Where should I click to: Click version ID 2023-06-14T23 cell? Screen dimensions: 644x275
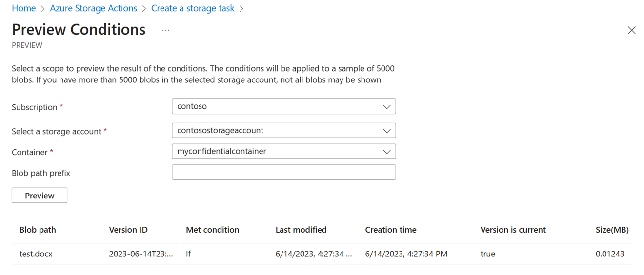[141, 254]
